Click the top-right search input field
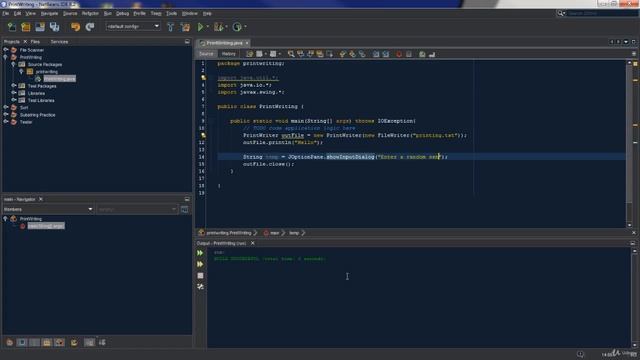Image resolution: width=640 pixels, height=360 pixels. (602, 13)
